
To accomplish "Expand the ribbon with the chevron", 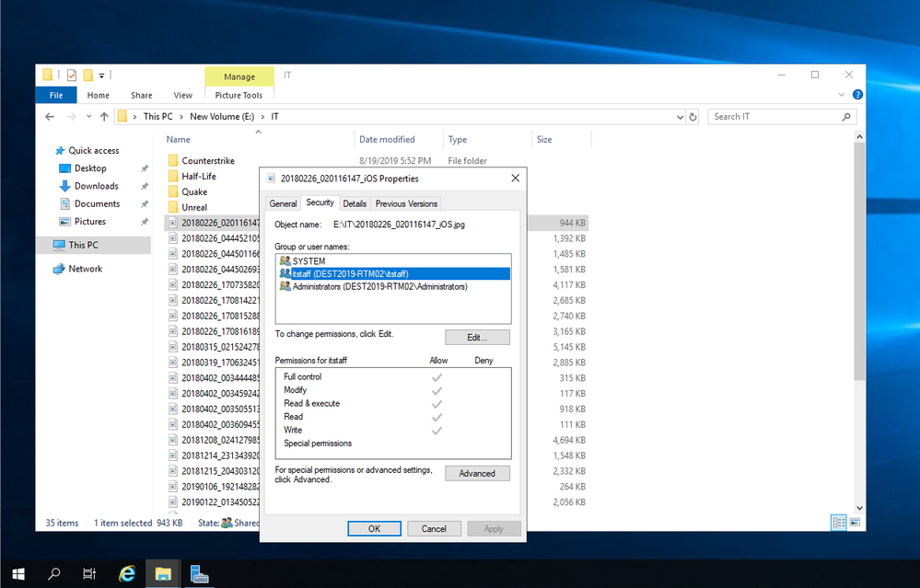I will point(842,95).
